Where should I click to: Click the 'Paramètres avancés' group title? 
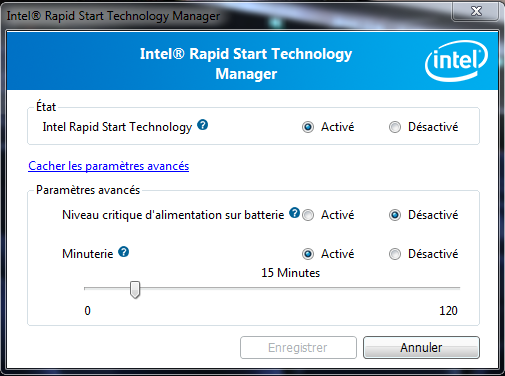pos(88,190)
